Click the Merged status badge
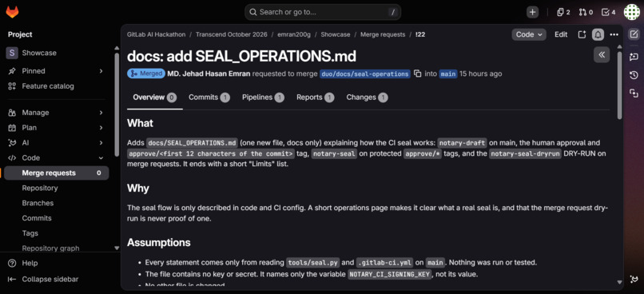 click(x=145, y=74)
